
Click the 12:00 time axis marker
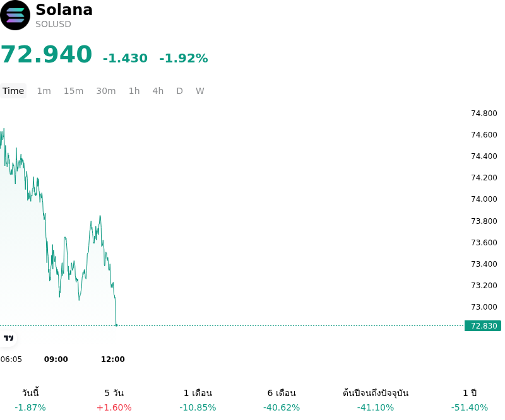coord(113,359)
